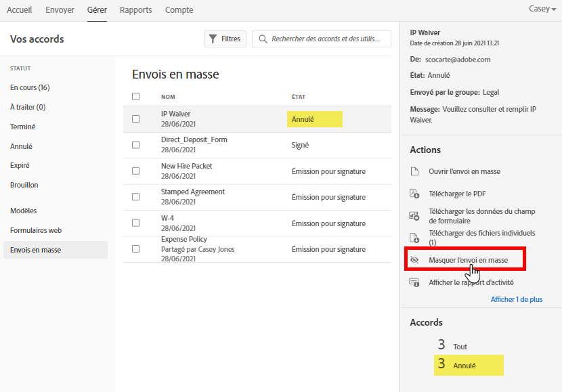Click the activity report icon
This screenshot has height=392, width=562.
click(415, 282)
